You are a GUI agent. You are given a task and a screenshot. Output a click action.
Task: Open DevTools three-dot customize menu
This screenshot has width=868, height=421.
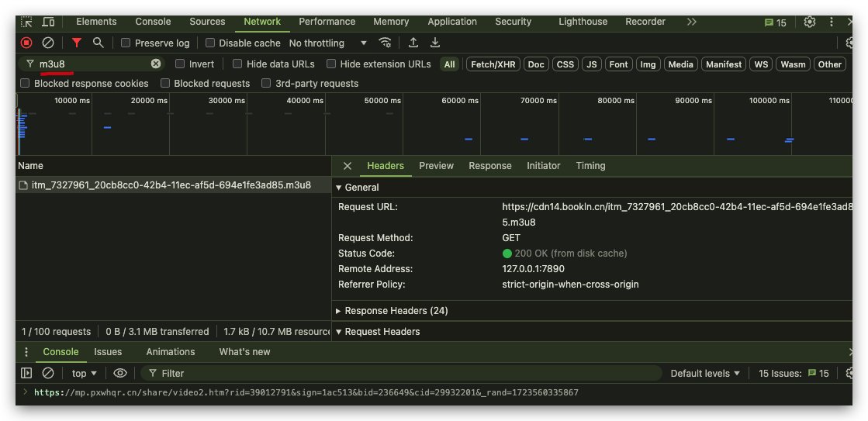(x=831, y=22)
